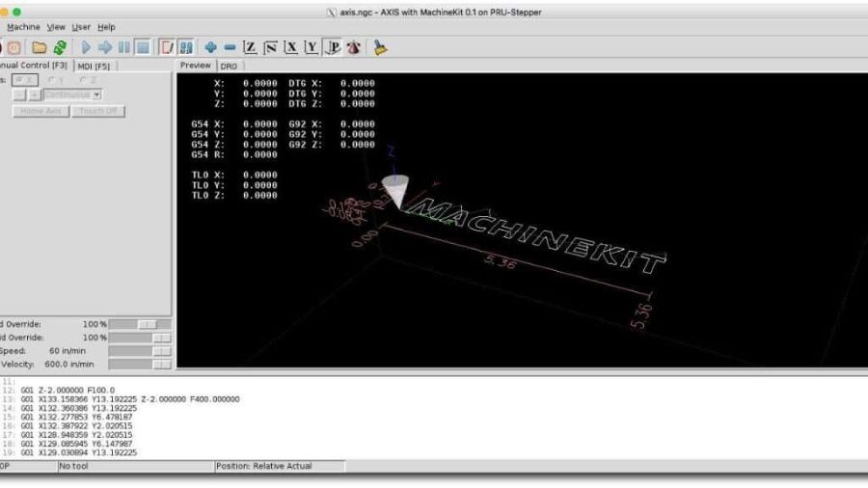This screenshot has width=868, height=488.
Task: Select the Preview tab
Action: [196, 66]
